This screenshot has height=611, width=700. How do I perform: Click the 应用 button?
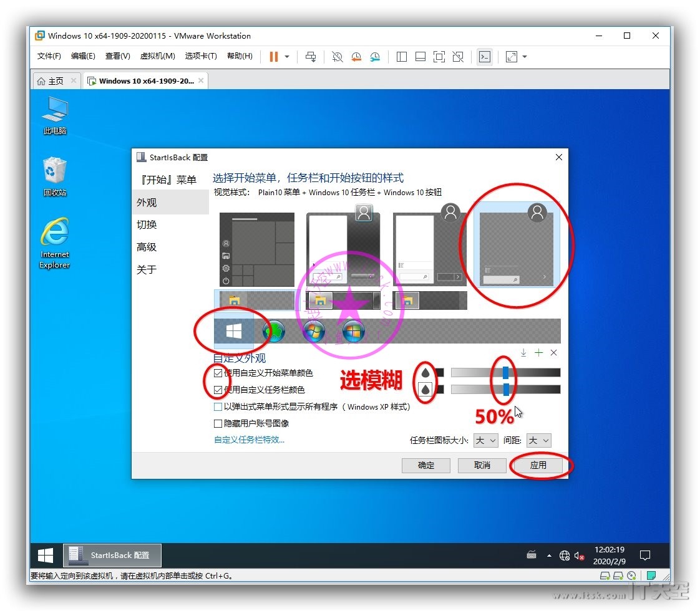coord(538,465)
